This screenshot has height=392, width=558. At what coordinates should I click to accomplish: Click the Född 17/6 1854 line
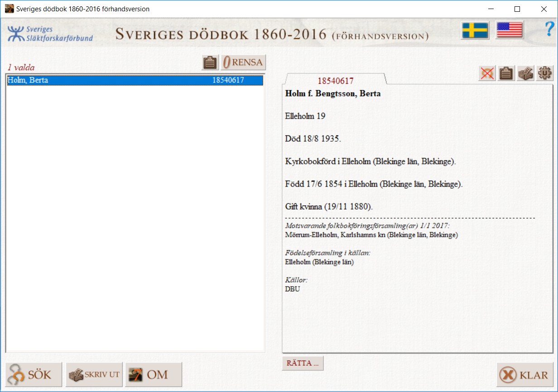click(x=374, y=184)
